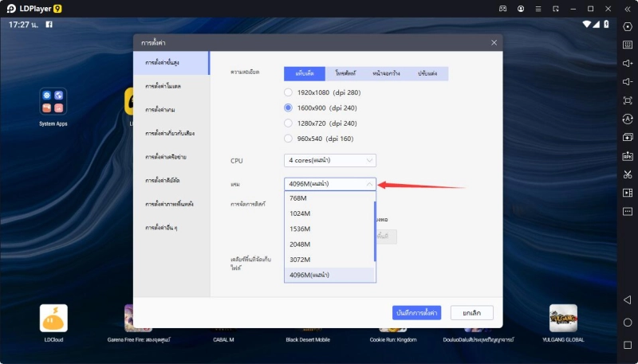Choose 2048M from the RAM list
Image resolution: width=638 pixels, height=364 pixels.
[329, 245]
